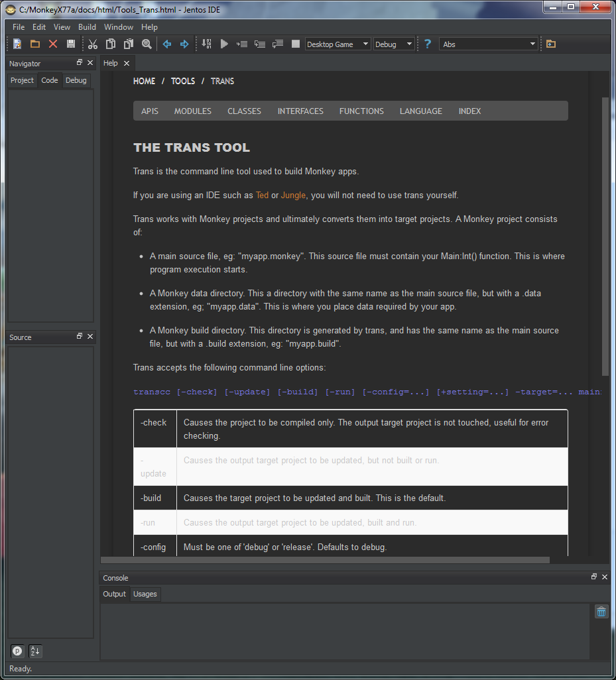The image size is (616, 680).
Task: Click the blue Help question mark icon
Action: click(x=428, y=44)
